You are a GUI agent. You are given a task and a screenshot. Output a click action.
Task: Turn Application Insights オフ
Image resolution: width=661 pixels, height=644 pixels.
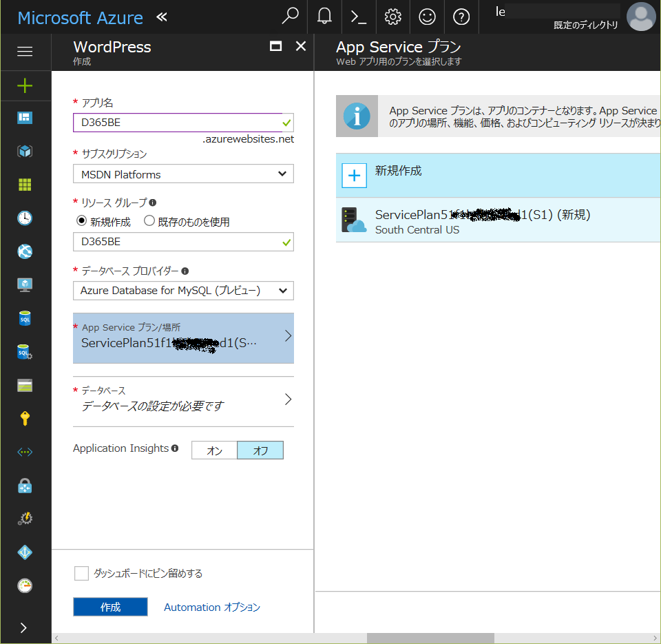[260, 450]
